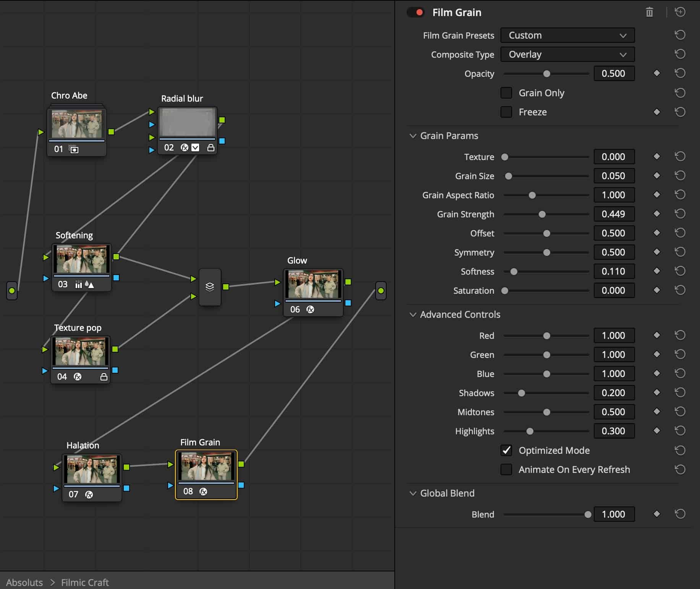Collapse the Advanced Controls section
The width and height of the screenshot is (700, 589).
(413, 314)
